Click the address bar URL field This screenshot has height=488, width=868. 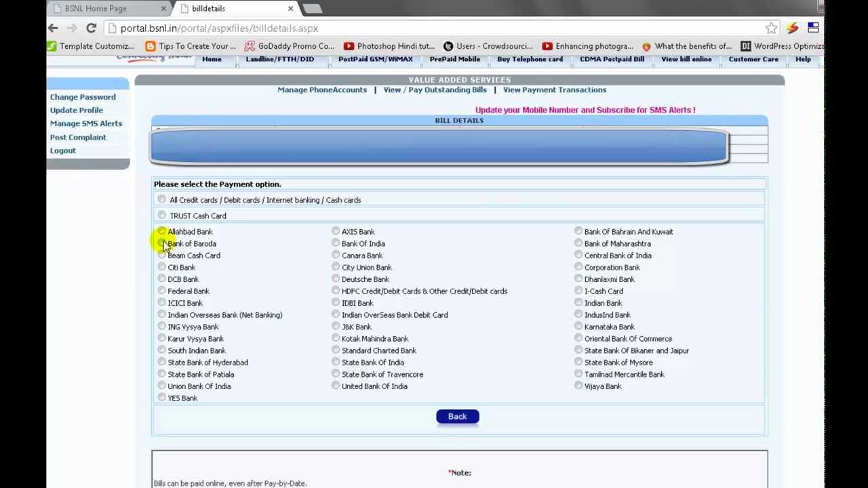point(434,28)
